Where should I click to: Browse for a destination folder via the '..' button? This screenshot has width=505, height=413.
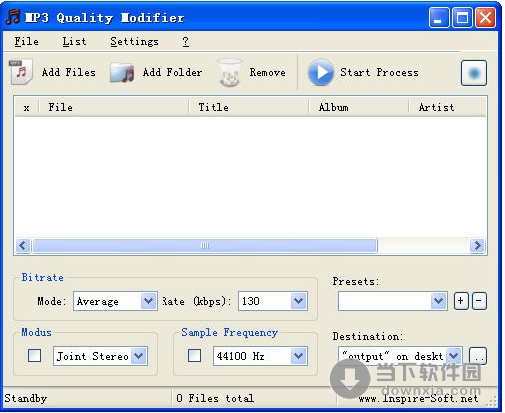(478, 356)
